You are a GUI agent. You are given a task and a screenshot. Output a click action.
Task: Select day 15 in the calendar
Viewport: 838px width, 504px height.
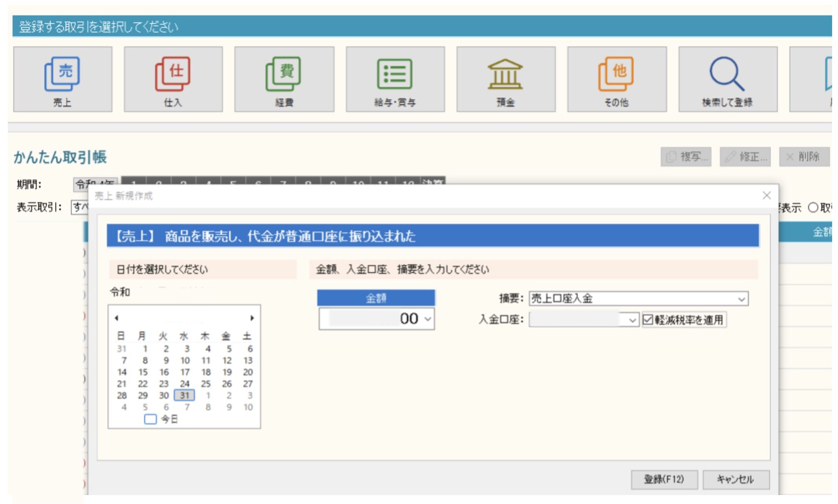click(143, 372)
